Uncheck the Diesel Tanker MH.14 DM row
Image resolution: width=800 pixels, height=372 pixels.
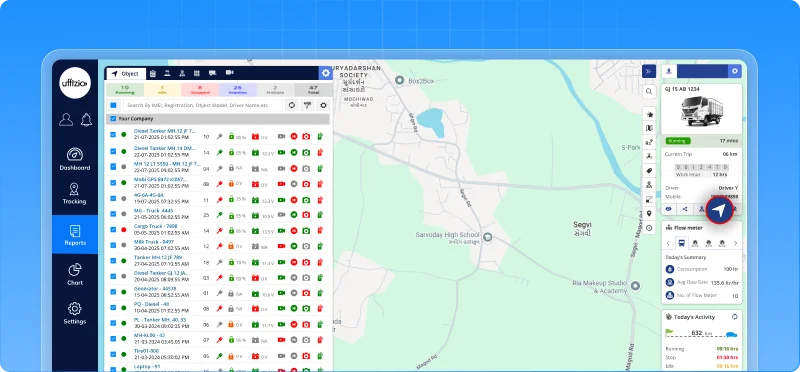(113, 151)
